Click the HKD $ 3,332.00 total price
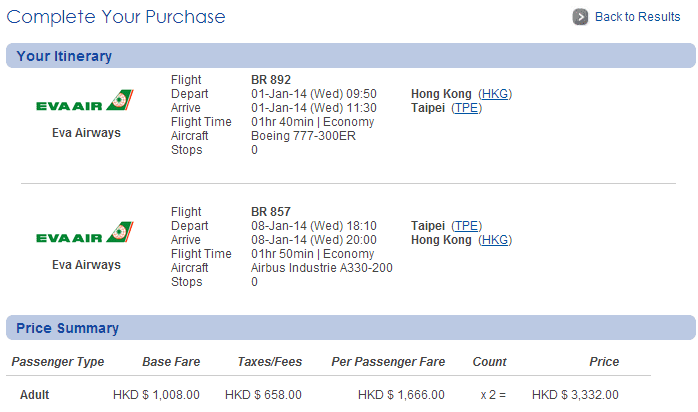The height and width of the screenshot is (412, 698). click(x=575, y=395)
